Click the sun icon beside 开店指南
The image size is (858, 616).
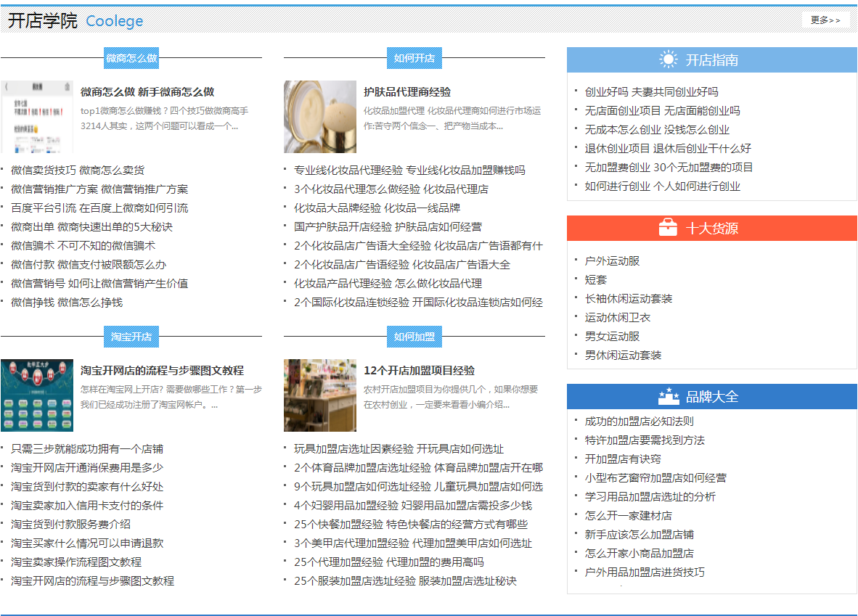(667, 60)
